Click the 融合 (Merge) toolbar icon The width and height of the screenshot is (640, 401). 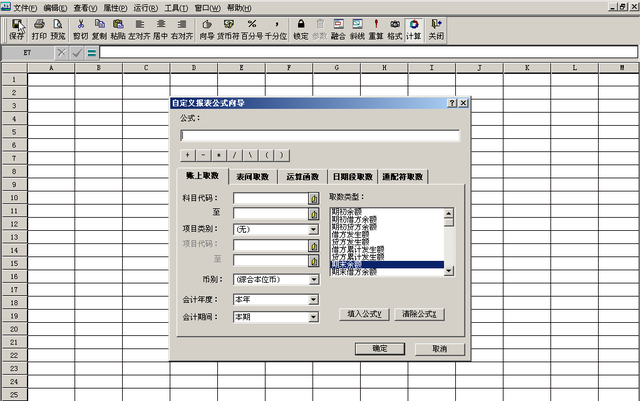coord(338,29)
